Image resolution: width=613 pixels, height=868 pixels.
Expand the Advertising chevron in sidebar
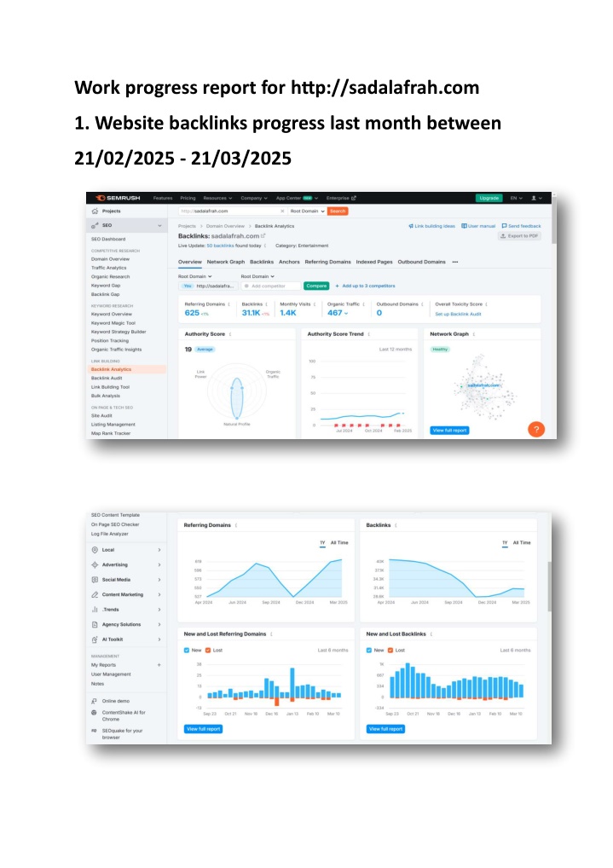click(159, 564)
